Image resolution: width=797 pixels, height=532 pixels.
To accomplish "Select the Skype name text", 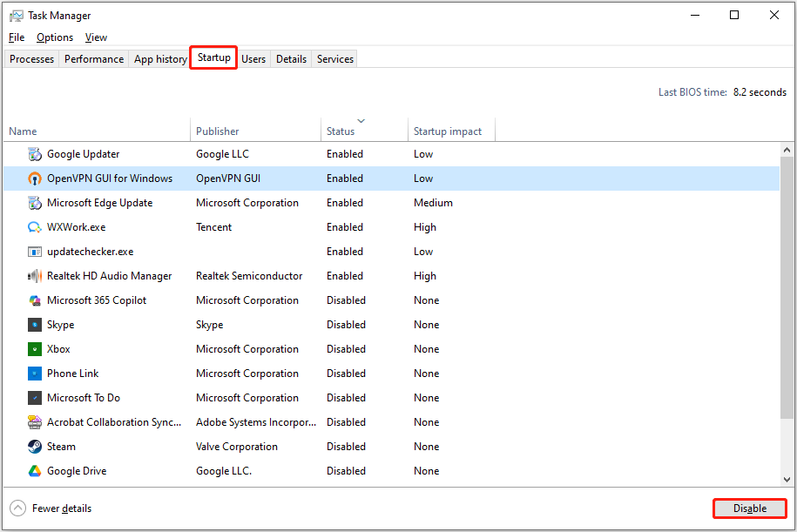I will 60,325.
